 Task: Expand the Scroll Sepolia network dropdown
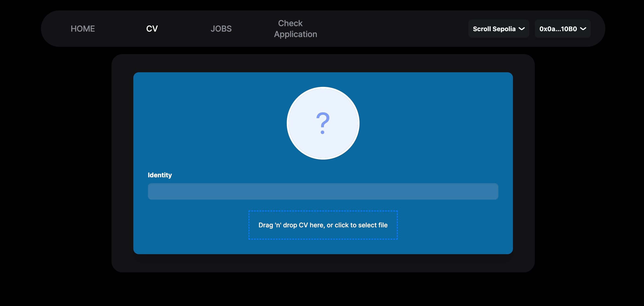499,29
